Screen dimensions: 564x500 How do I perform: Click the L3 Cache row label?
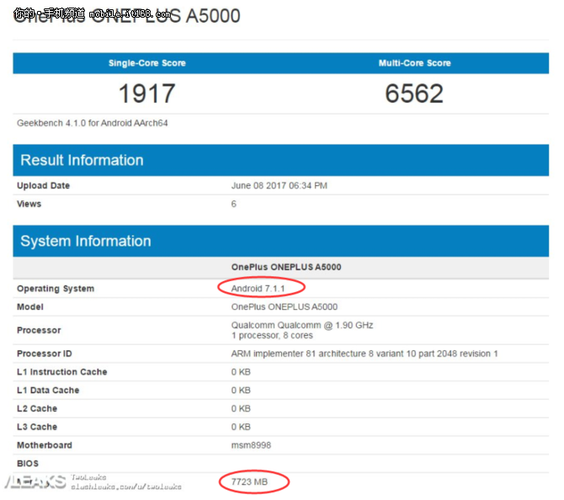point(37,427)
